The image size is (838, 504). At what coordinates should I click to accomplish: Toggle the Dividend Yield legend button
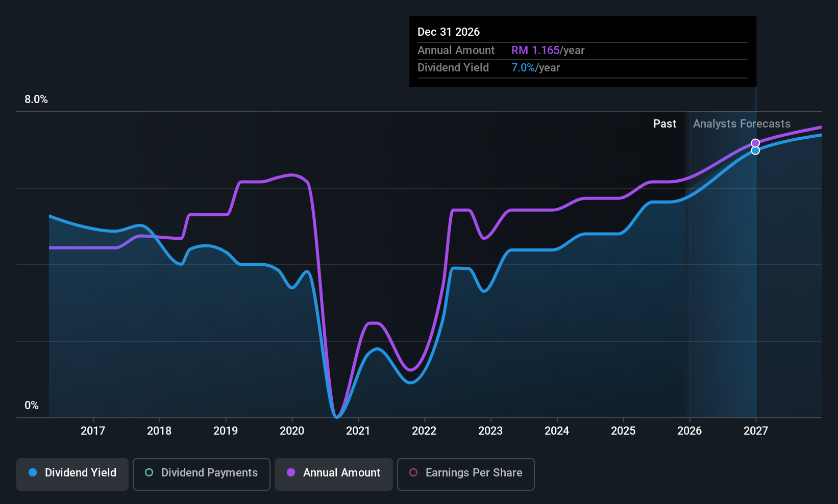click(72, 474)
